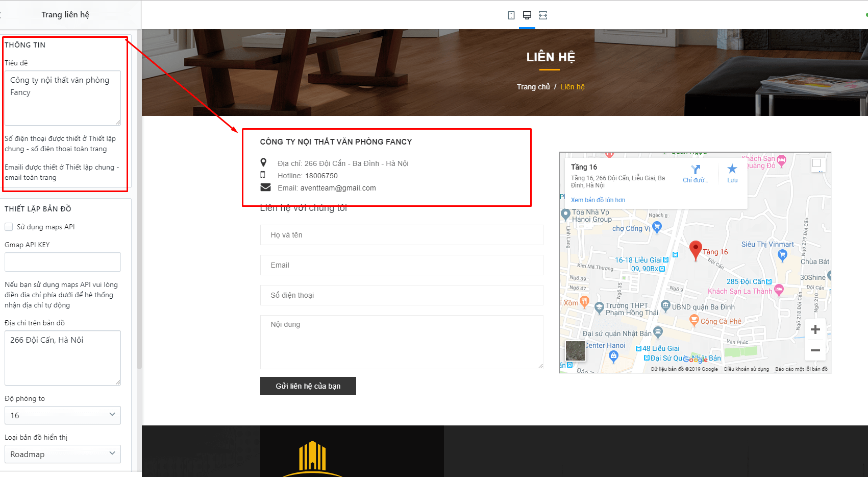Toggle satellite view thumbnail on map
This screenshot has height=477, width=868.
[x=576, y=351]
